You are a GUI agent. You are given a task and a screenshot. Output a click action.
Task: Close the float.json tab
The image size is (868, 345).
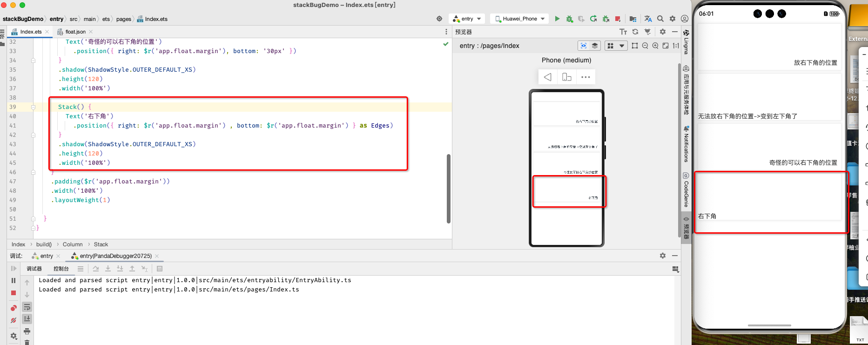pos(91,32)
